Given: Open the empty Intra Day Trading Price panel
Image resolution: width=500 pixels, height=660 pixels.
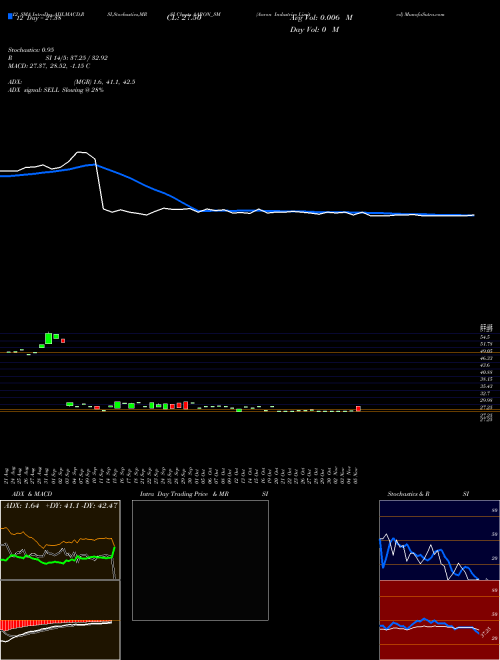Looking at the screenshot, I should click(200, 560).
